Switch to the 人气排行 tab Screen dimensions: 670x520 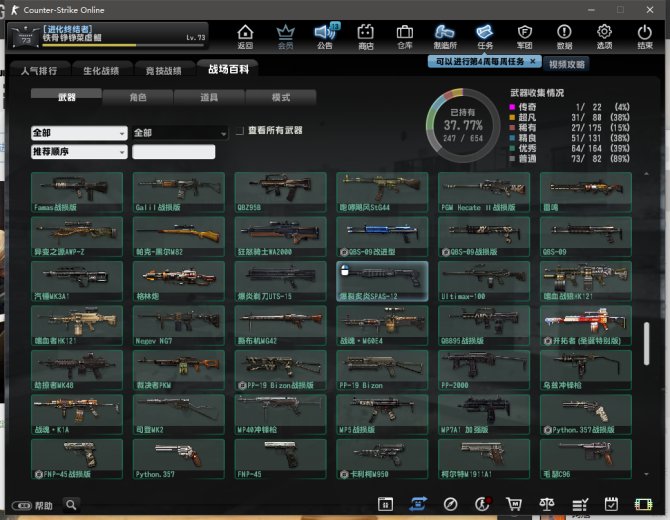[x=39, y=71]
